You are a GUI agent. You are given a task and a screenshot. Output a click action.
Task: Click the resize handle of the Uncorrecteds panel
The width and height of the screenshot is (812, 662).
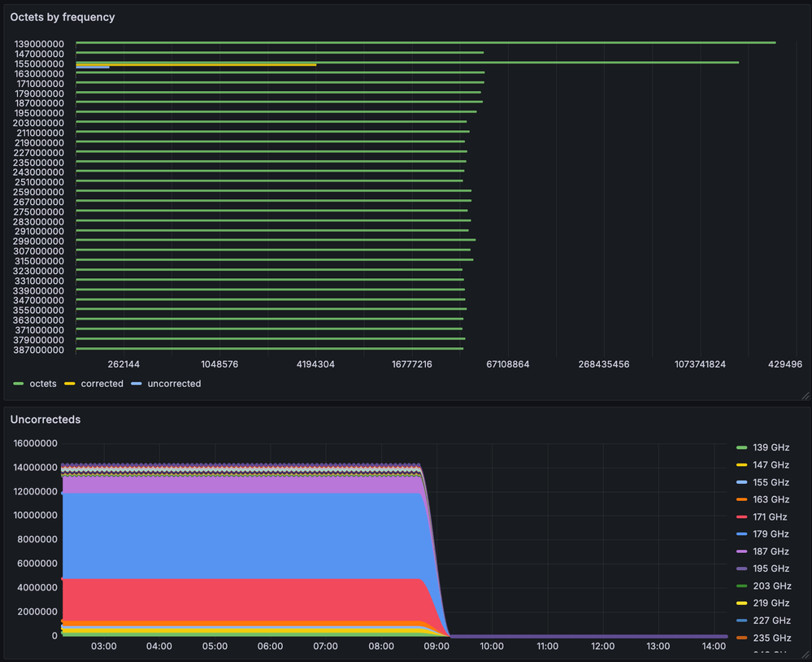805,655
